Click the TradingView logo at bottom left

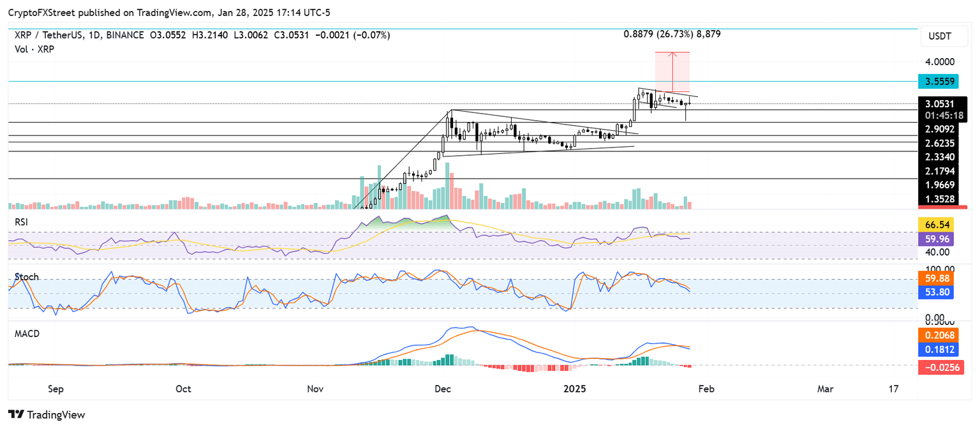(x=47, y=414)
